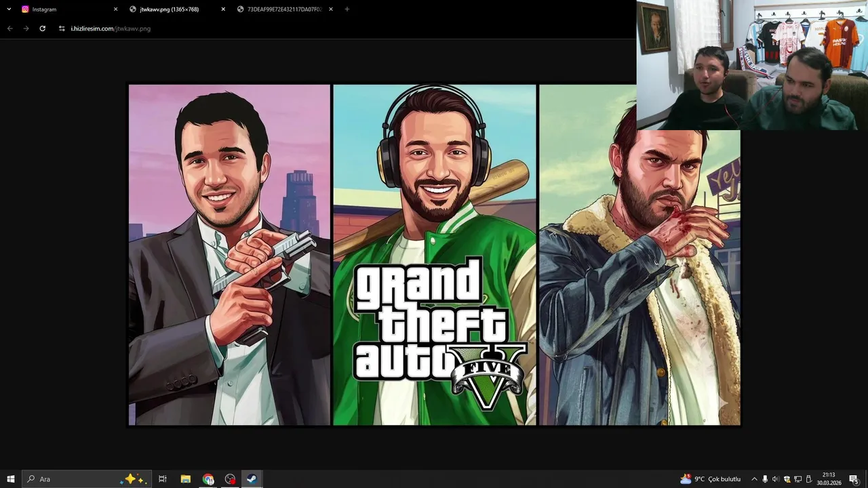Click the GTA V artwork image

pyautogui.click(x=434, y=255)
